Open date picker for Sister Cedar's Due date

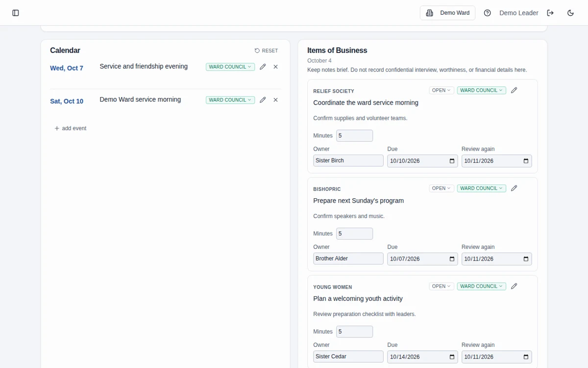[x=452, y=357]
